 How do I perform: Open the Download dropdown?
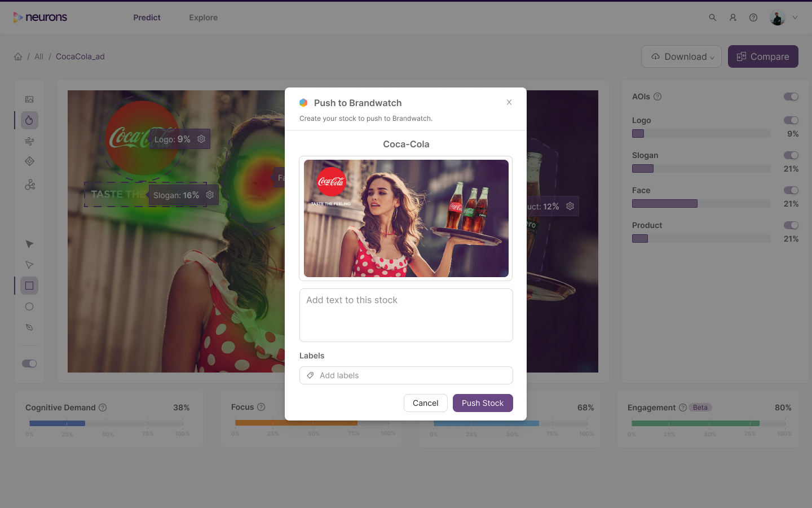point(681,56)
